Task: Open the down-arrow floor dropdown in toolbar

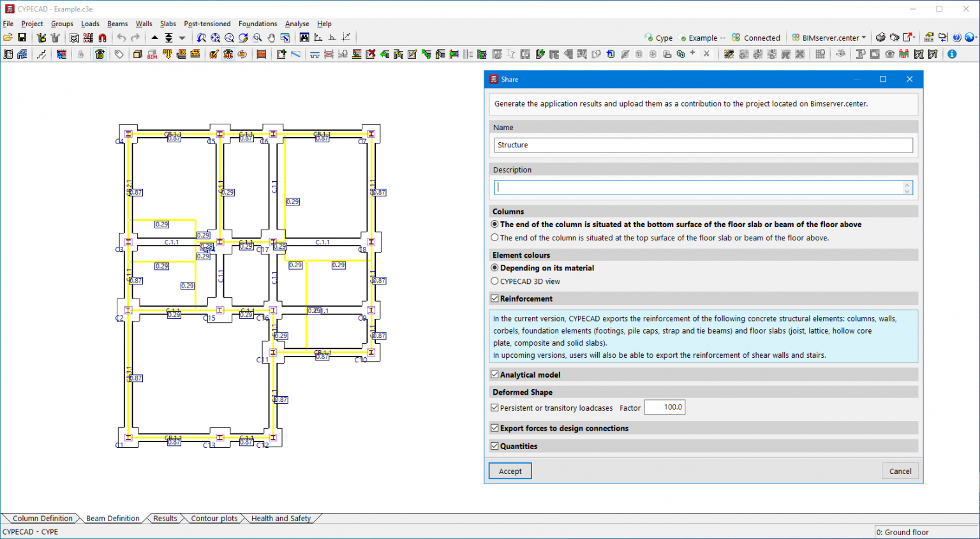Action: tap(182, 38)
